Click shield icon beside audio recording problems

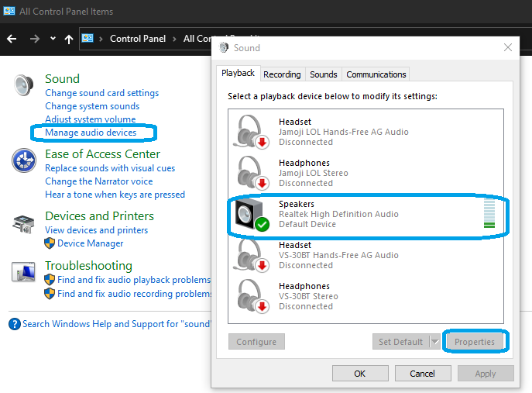pos(50,294)
